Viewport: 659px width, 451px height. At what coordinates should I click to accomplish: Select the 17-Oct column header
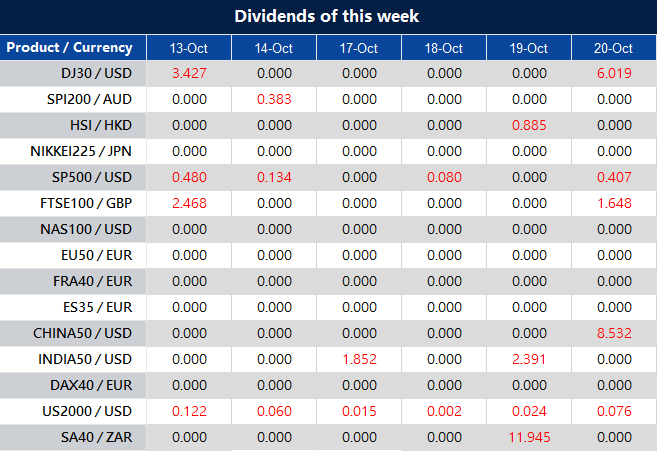(359, 48)
